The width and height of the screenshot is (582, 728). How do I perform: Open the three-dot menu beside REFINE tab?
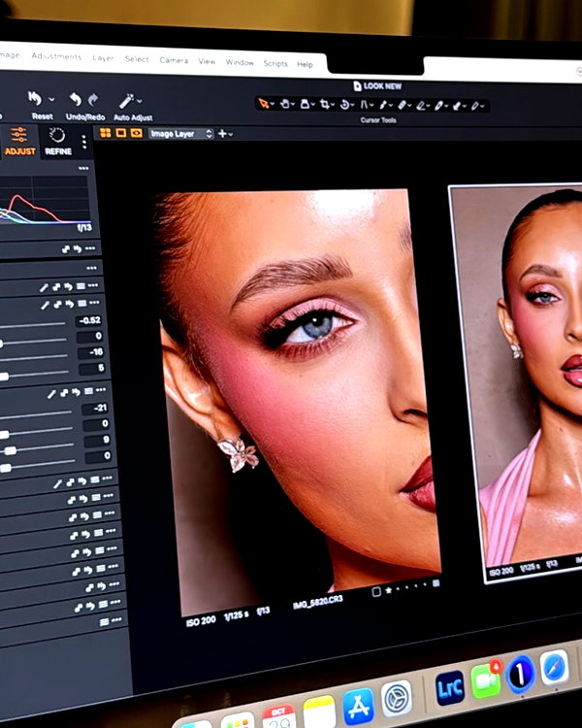84,142
